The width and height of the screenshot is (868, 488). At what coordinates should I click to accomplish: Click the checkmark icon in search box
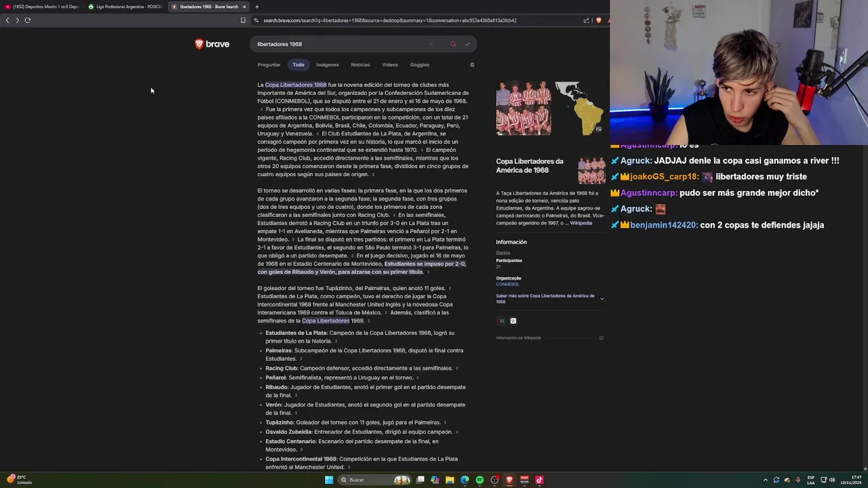467,44
